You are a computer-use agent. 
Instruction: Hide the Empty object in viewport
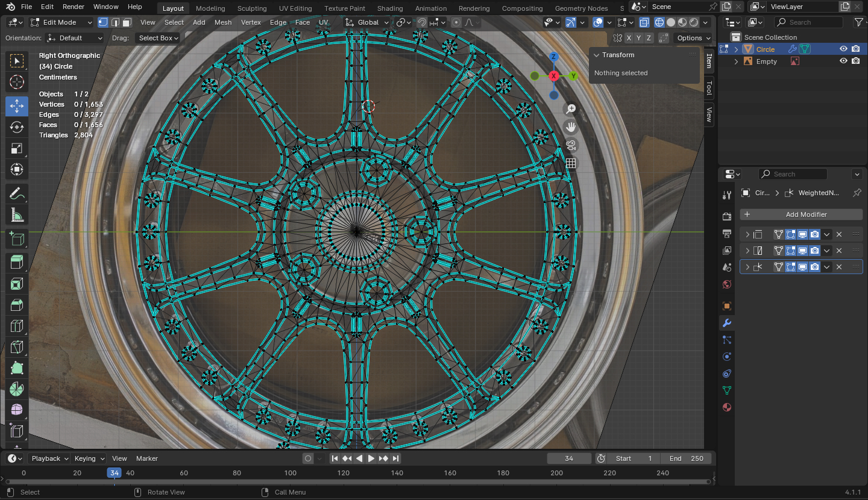[843, 61]
